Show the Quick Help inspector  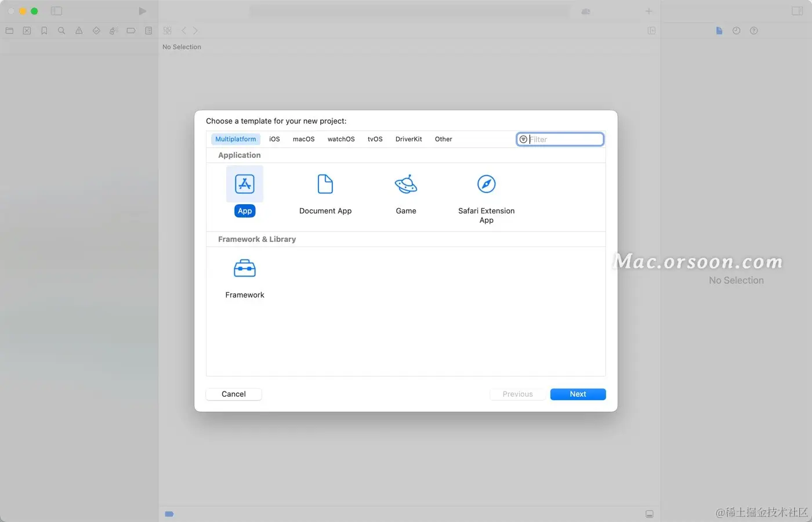pyautogui.click(x=754, y=31)
